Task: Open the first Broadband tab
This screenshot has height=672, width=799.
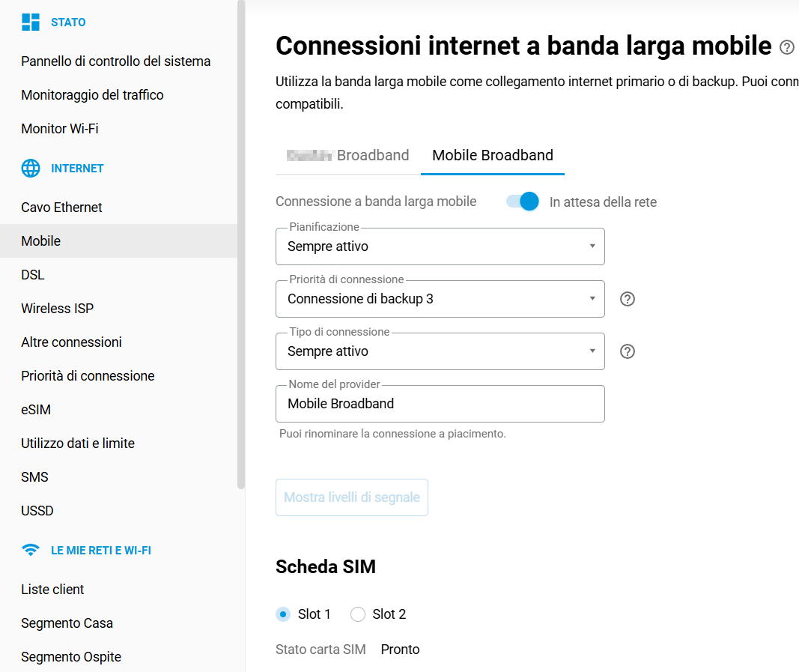Action: 348,155
